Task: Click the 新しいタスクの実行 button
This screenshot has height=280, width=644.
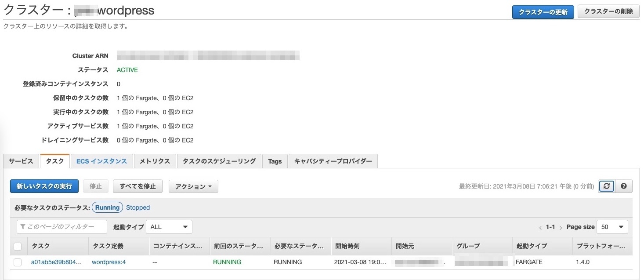Action: pos(44,186)
